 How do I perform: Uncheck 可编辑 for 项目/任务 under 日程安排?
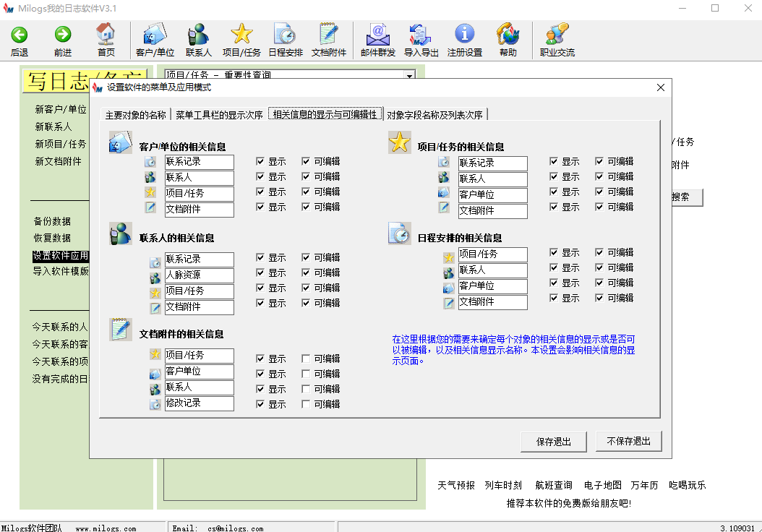pyautogui.click(x=599, y=252)
